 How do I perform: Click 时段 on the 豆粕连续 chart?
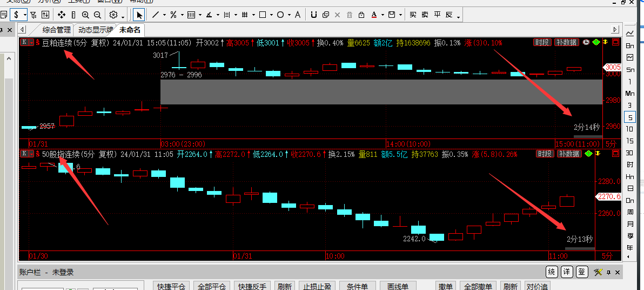tap(542, 42)
